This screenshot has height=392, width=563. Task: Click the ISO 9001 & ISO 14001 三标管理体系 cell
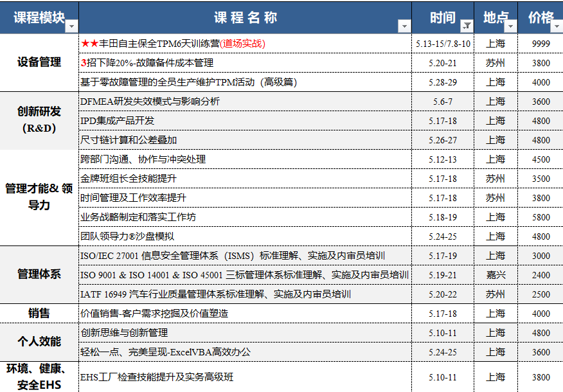pyautogui.click(x=246, y=275)
